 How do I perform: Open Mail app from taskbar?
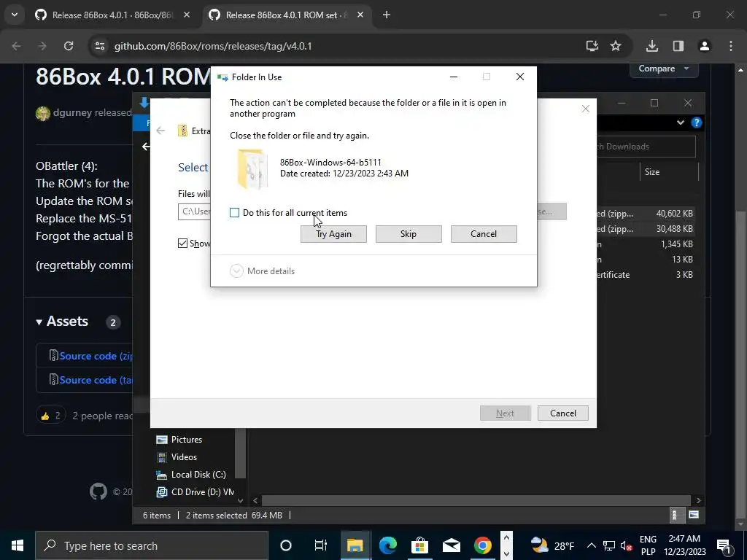pyautogui.click(x=451, y=545)
